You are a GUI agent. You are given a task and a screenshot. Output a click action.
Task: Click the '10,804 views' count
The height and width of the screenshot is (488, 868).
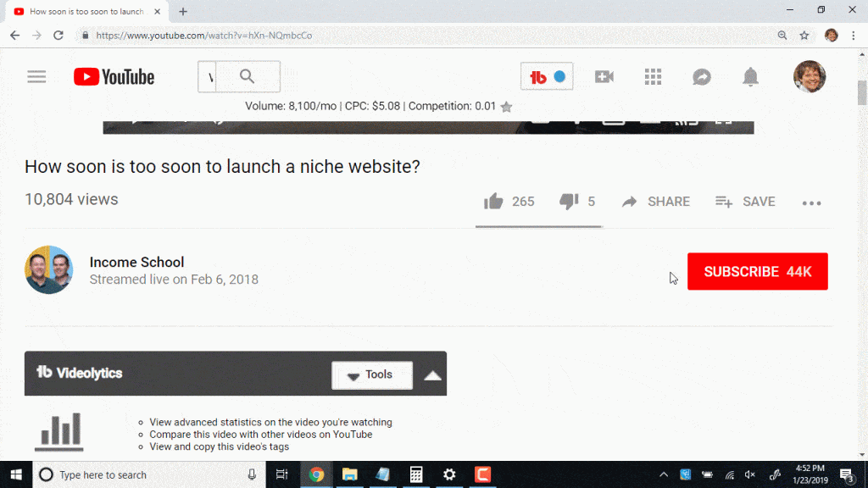click(x=71, y=199)
